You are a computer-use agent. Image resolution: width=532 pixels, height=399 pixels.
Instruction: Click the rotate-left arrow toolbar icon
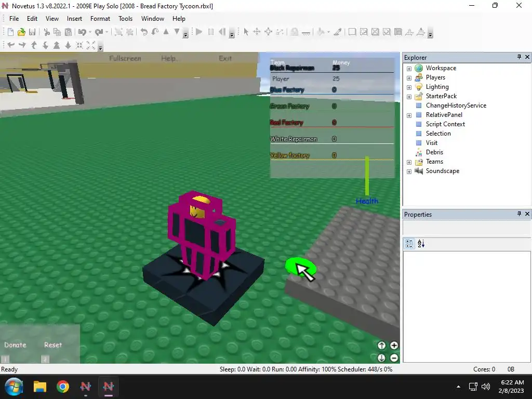144,32
